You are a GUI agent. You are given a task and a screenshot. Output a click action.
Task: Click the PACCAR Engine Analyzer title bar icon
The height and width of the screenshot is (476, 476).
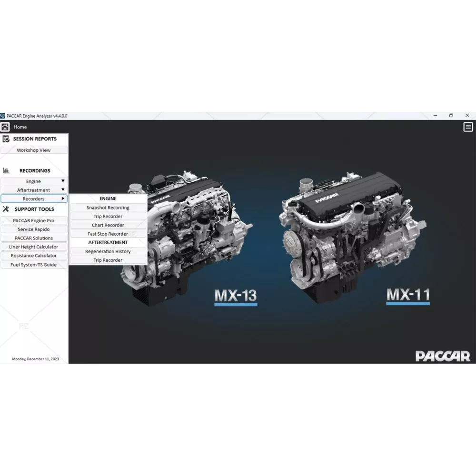point(3,116)
